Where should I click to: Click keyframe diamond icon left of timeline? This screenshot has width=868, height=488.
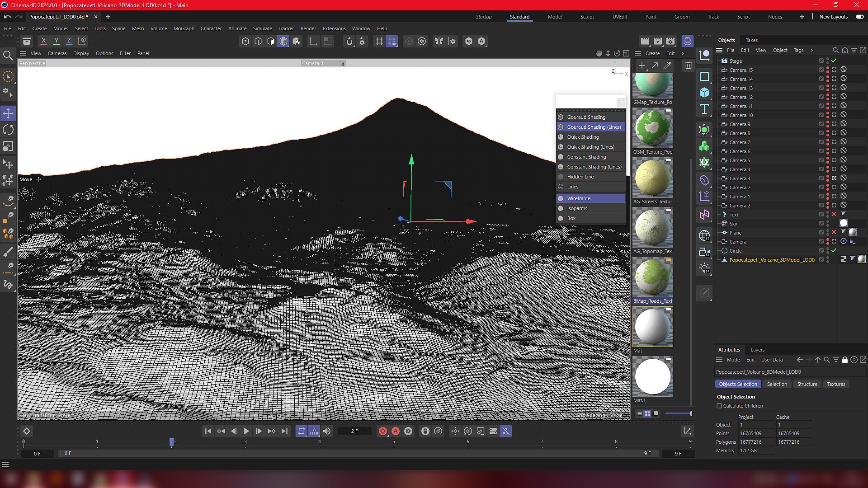(x=27, y=431)
